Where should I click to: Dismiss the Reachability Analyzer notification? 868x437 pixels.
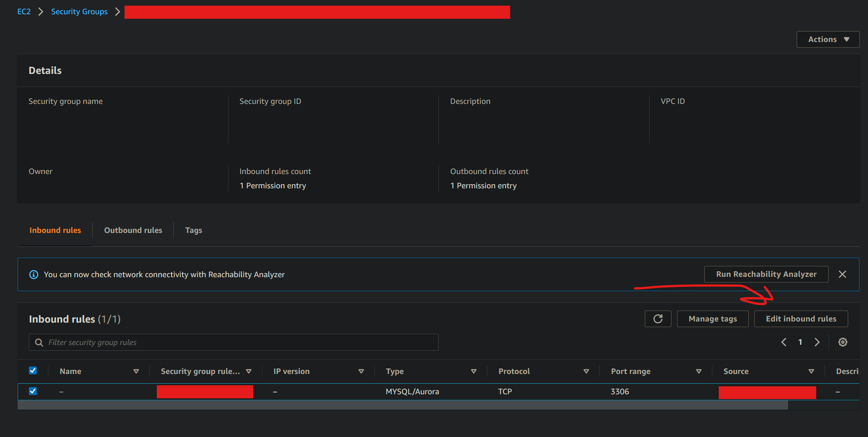tap(842, 274)
